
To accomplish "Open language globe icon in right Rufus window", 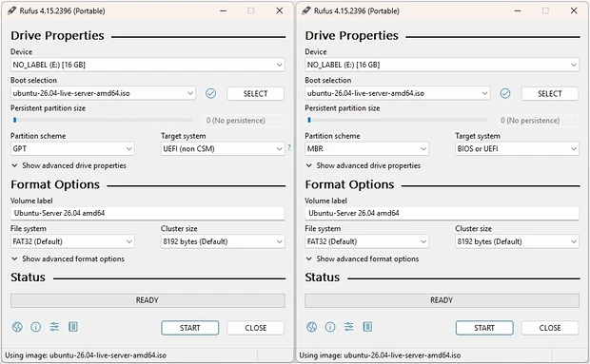I will (311, 327).
